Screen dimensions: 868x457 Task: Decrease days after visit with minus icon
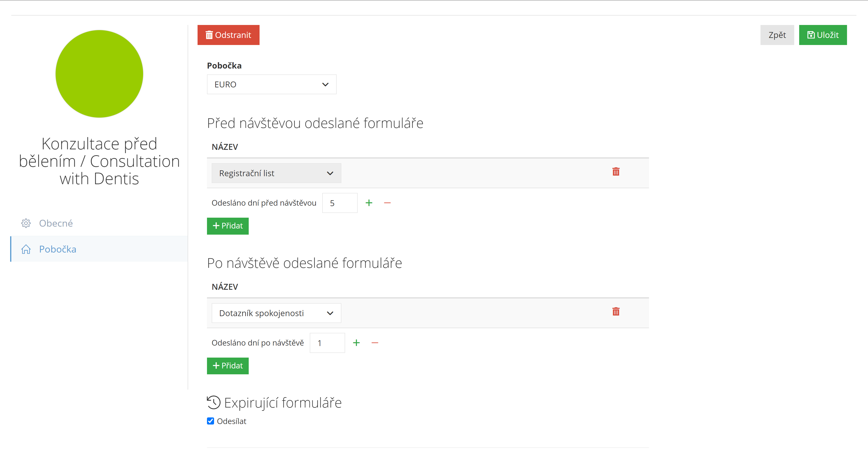tap(375, 343)
